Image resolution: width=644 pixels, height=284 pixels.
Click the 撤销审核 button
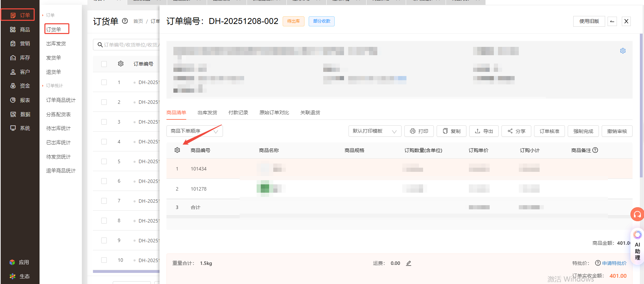tap(617, 131)
